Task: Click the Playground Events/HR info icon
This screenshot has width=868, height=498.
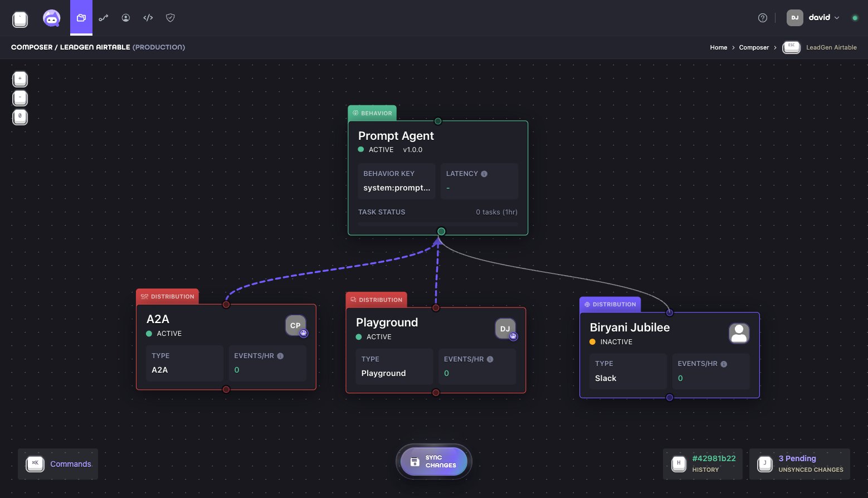Action: 490,359
